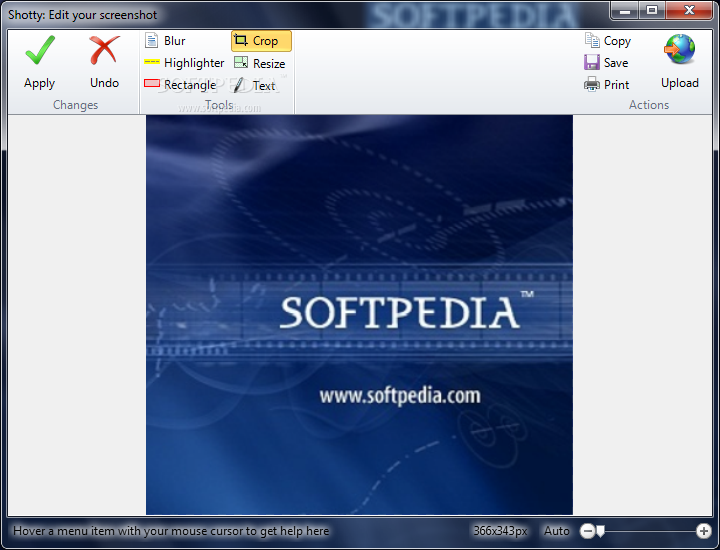Select the Text tool

pyautogui.click(x=254, y=85)
